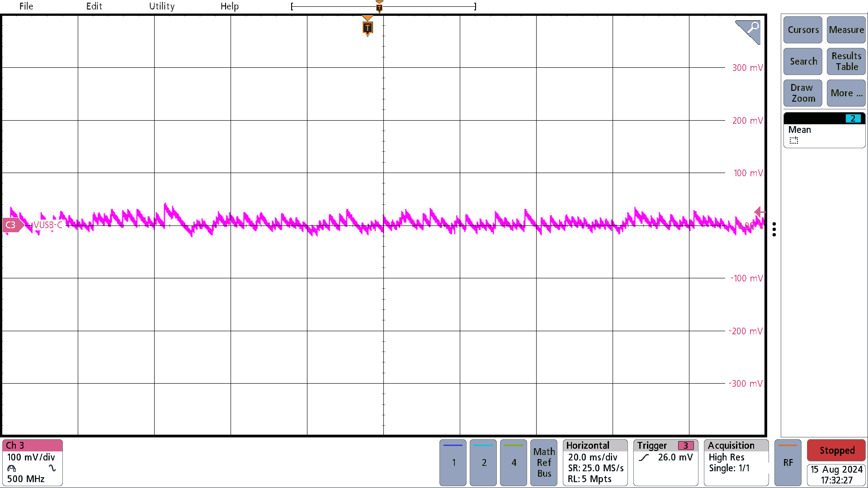Click the 300 mV scale label
Viewport: 868px width, 488px height.
[747, 68]
